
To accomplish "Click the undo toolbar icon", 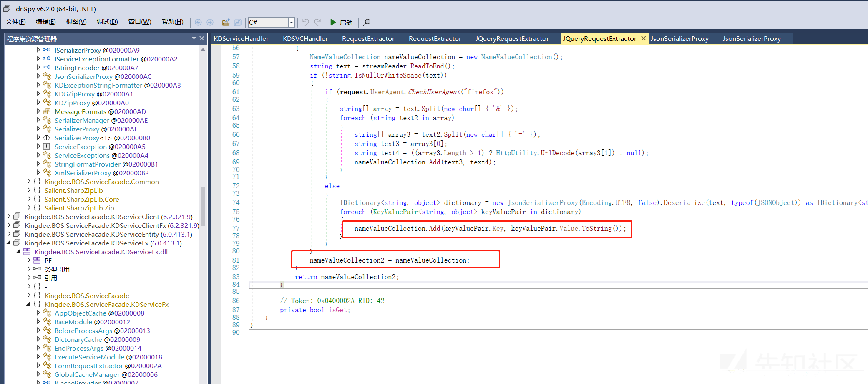I will coord(306,22).
